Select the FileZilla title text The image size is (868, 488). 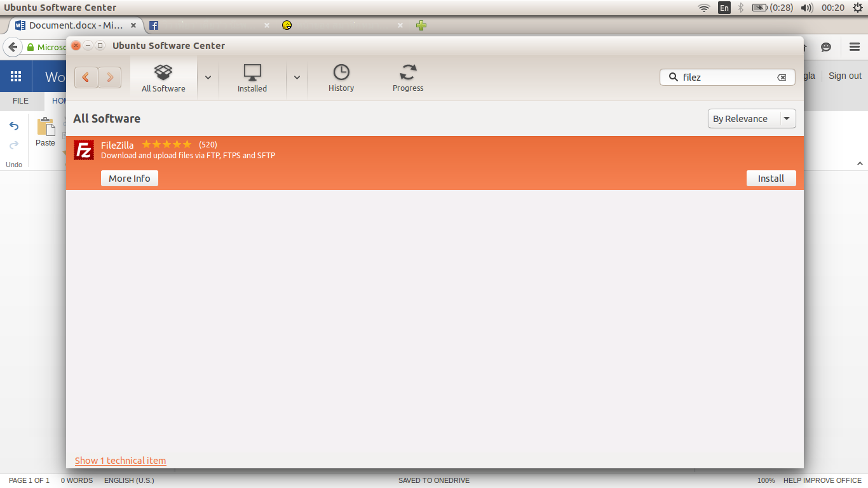[118, 145]
